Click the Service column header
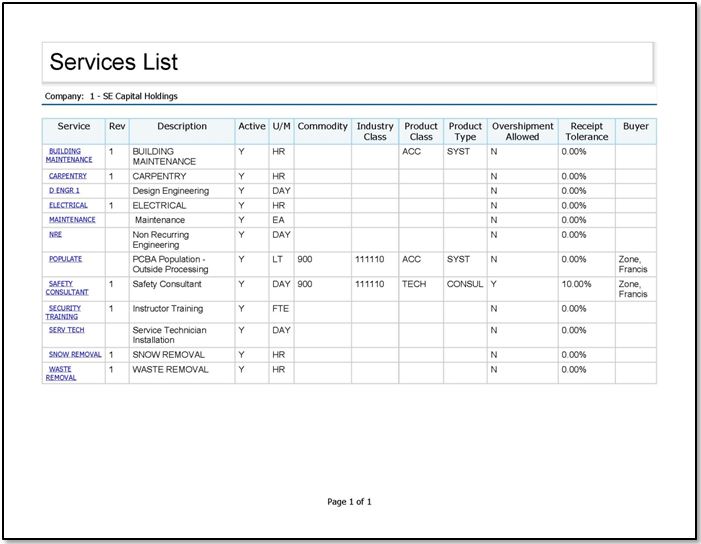701x544 pixels. (73, 127)
